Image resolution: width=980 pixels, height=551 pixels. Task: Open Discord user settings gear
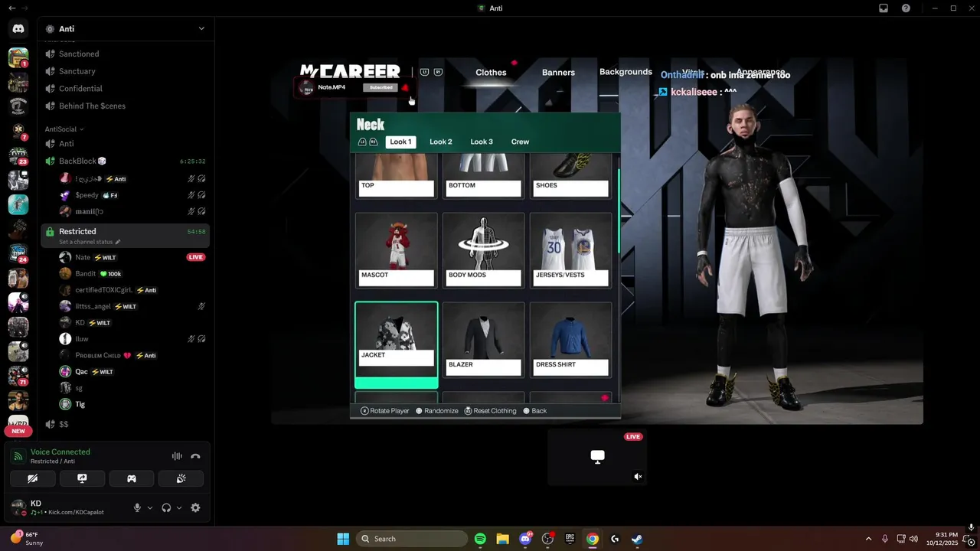click(x=195, y=507)
